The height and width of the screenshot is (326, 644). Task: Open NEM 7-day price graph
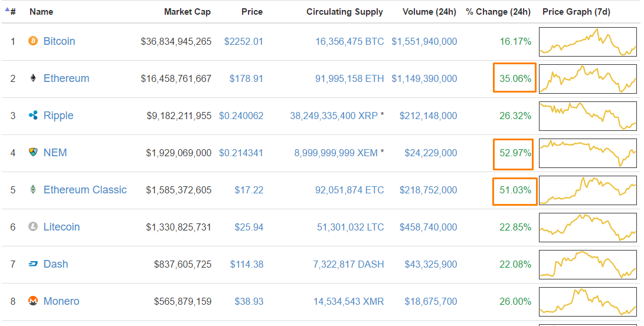click(588, 153)
